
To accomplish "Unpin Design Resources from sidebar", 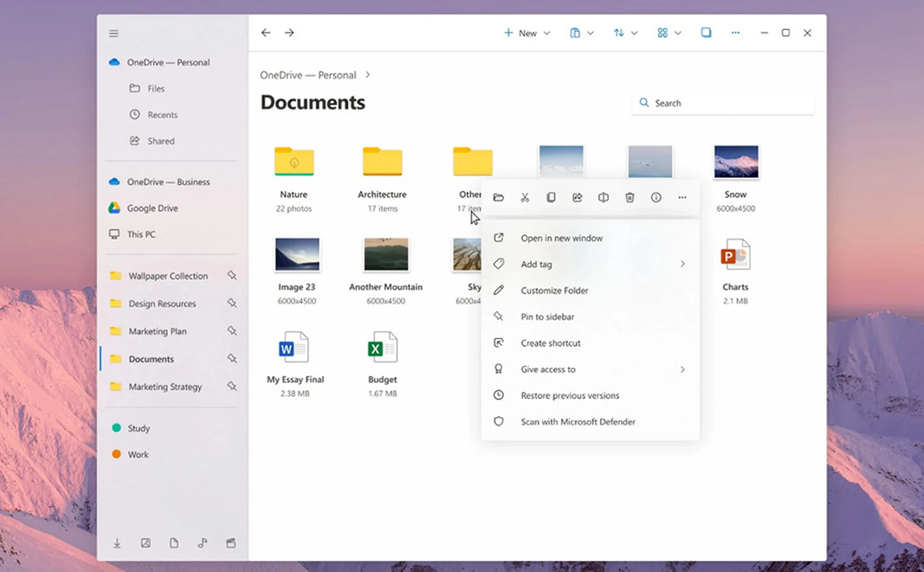I will pyautogui.click(x=232, y=303).
